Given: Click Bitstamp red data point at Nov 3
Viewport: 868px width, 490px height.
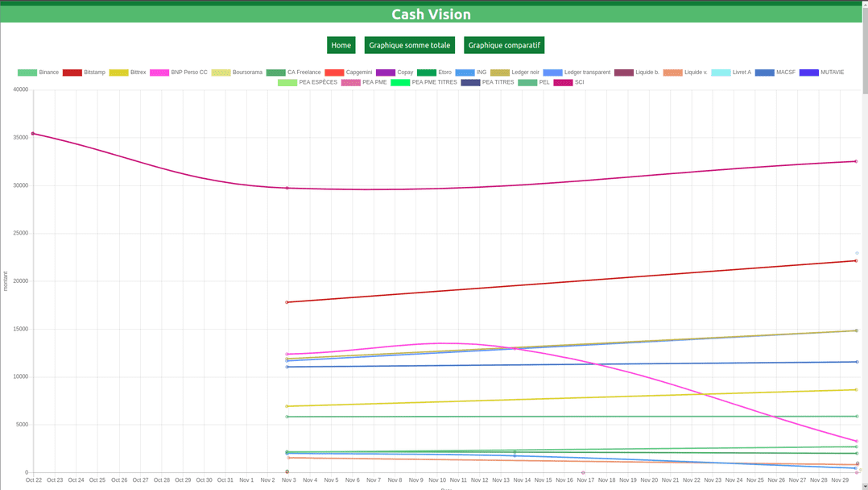Looking at the screenshot, I should point(287,303).
